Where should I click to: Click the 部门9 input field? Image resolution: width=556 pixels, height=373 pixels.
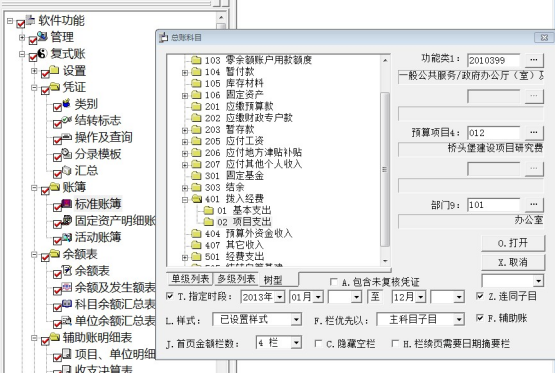(x=494, y=205)
